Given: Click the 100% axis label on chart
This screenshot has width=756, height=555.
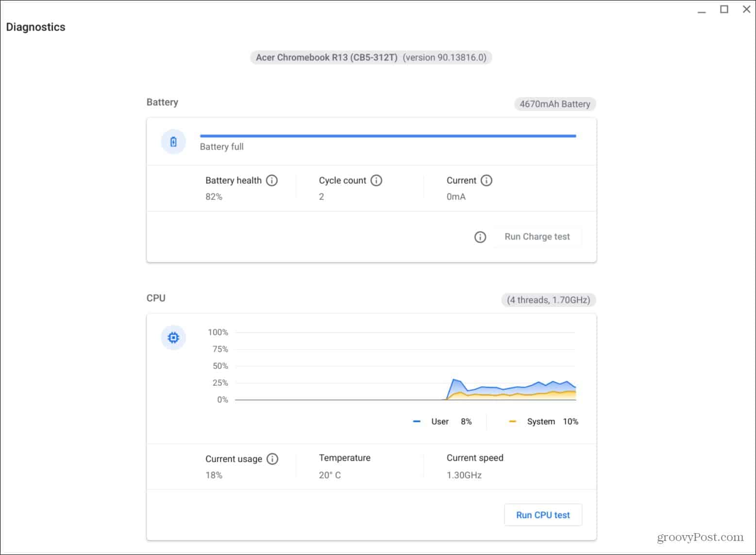Looking at the screenshot, I should [x=218, y=332].
